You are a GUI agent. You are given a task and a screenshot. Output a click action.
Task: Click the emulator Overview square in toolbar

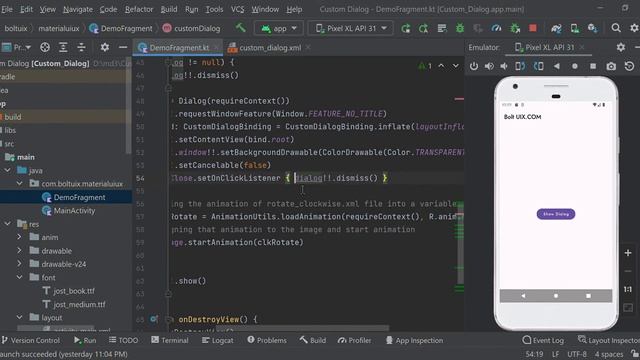pos(593,66)
